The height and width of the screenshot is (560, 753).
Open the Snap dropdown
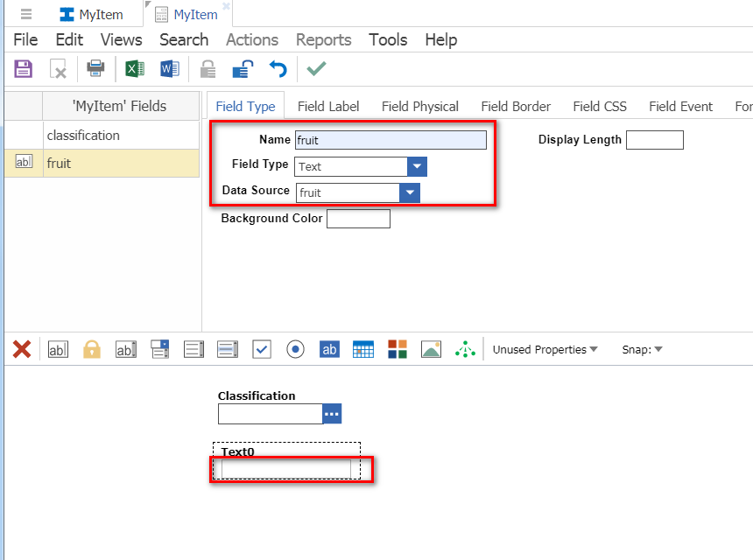(x=642, y=349)
